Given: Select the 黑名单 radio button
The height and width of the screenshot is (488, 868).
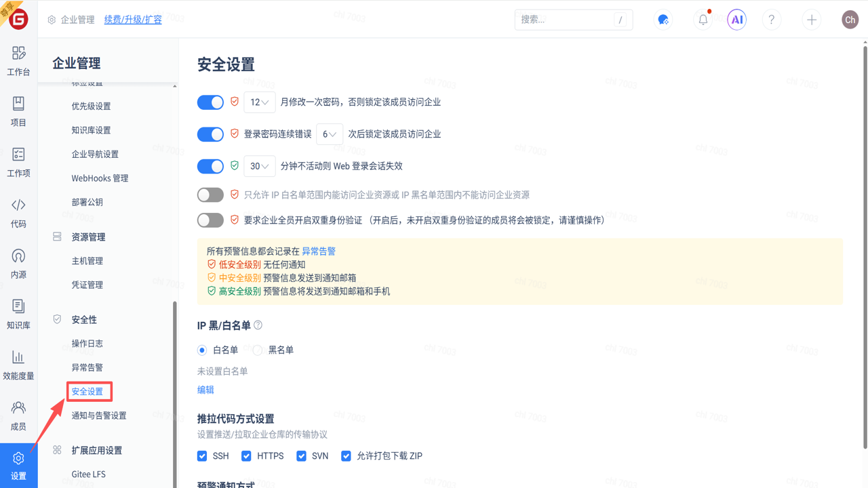Looking at the screenshot, I should pyautogui.click(x=258, y=350).
